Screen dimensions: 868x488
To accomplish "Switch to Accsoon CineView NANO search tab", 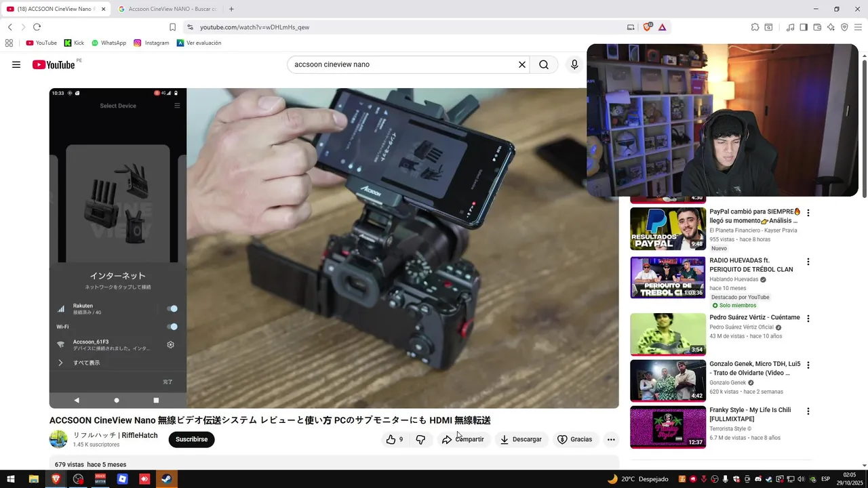I will point(167,9).
